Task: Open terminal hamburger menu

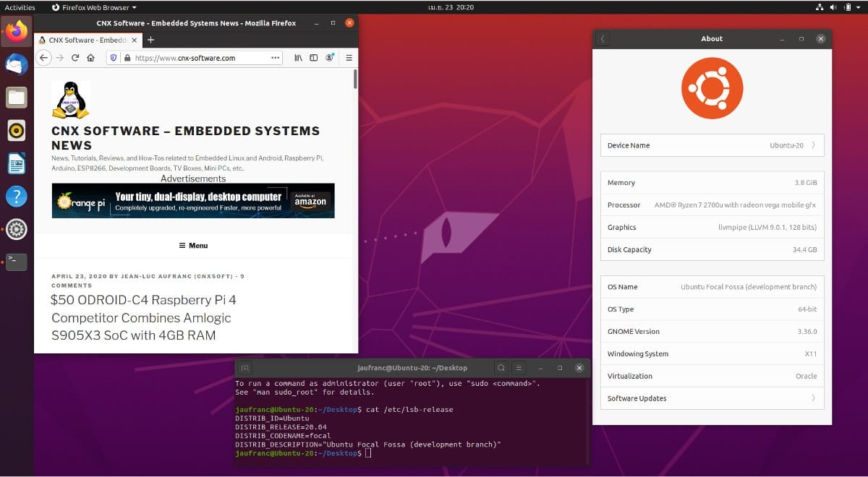Action: (x=519, y=368)
